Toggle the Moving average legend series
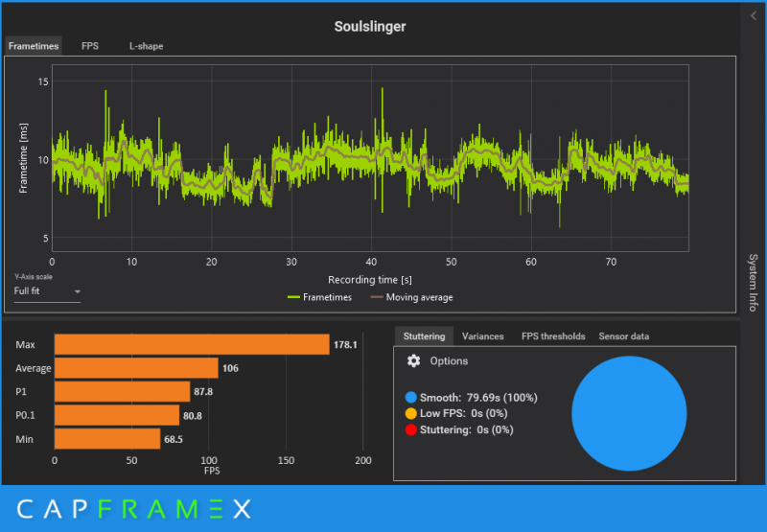 (412, 297)
